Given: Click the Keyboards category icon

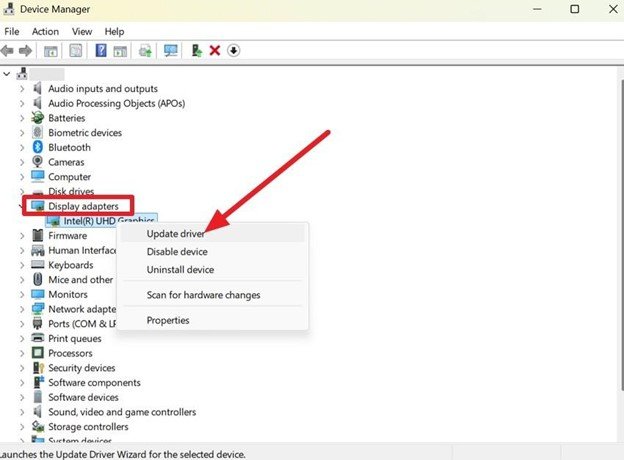Looking at the screenshot, I should tap(37, 265).
